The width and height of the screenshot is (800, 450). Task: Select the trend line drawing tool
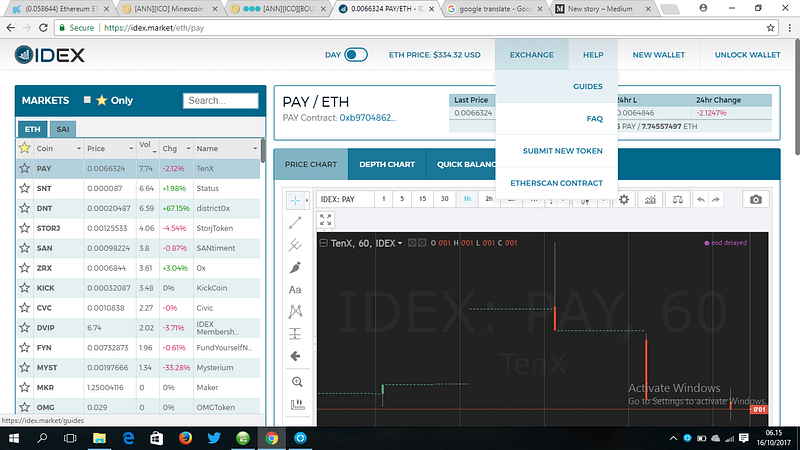(295, 223)
